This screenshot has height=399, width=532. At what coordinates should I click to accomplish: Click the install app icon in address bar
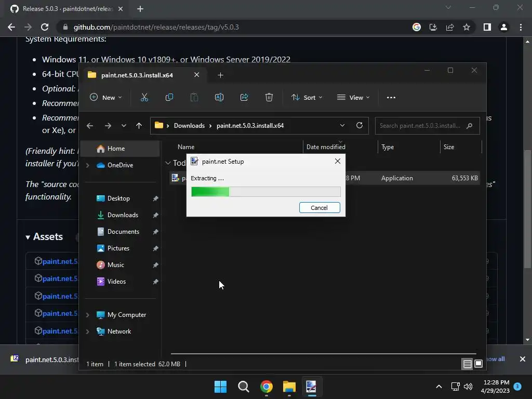coord(433,27)
